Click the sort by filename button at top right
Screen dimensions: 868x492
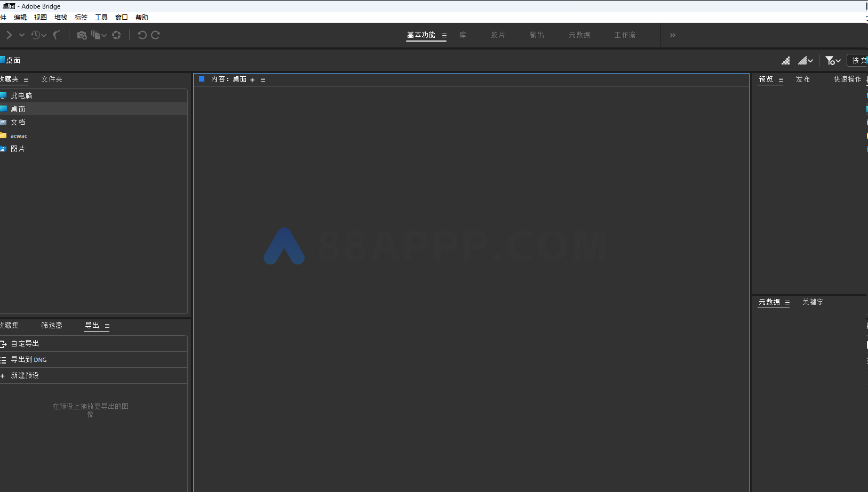click(858, 60)
